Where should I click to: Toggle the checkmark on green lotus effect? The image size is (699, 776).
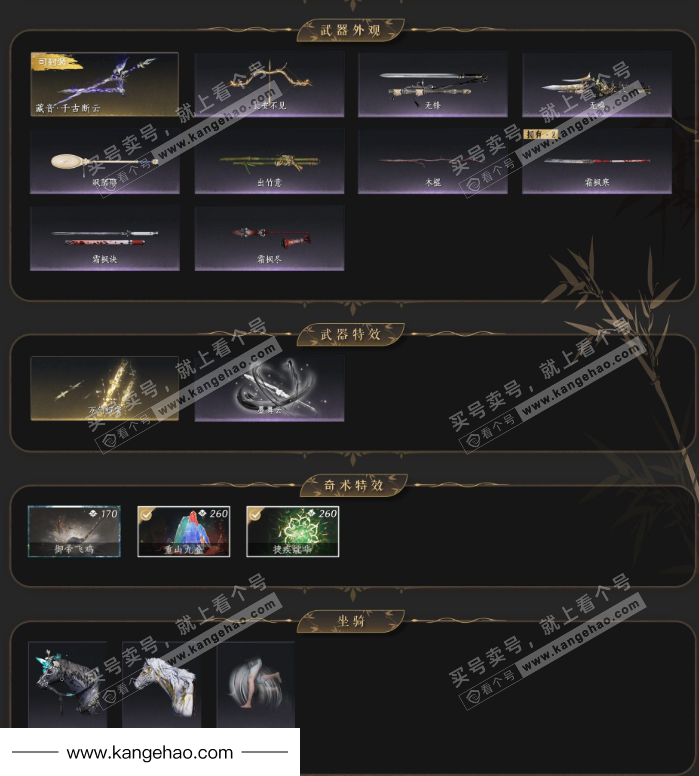coord(254,514)
